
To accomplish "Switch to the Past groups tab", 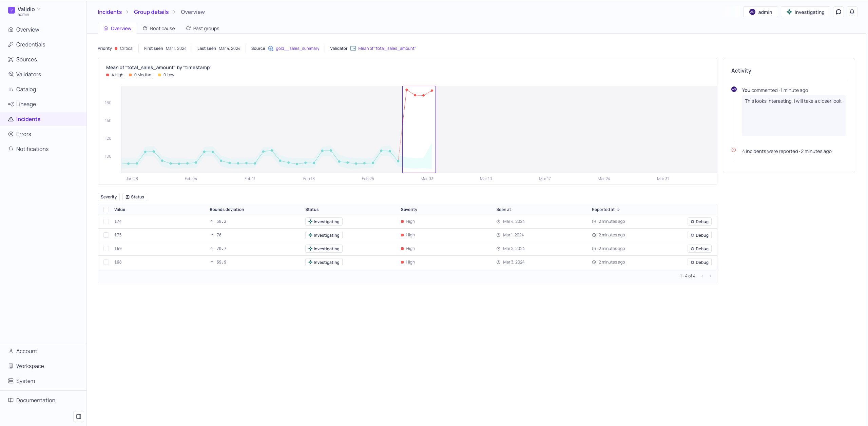I will click(x=202, y=28).
